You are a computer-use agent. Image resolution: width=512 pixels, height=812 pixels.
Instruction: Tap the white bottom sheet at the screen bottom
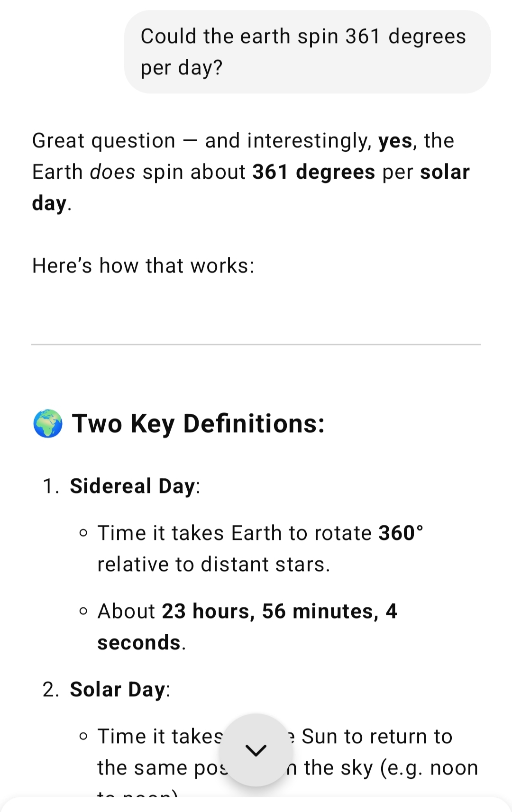point(256,805)
